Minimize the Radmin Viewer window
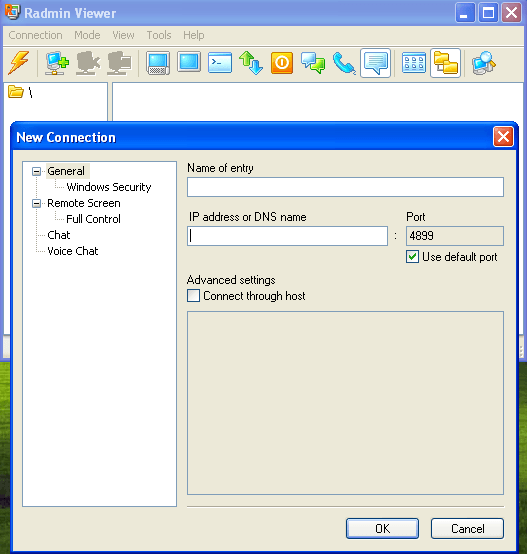 click(465, 13)
